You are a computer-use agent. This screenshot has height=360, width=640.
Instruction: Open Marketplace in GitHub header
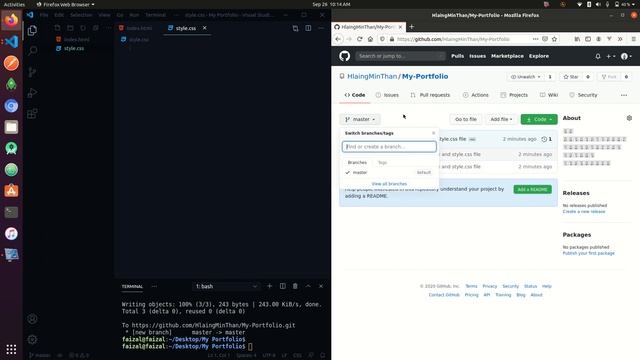pos(507,56)
